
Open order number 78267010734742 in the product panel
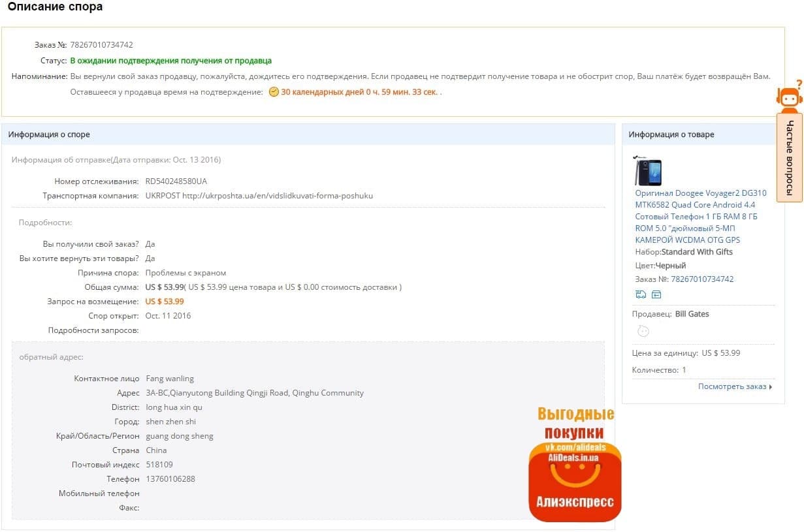702,279
